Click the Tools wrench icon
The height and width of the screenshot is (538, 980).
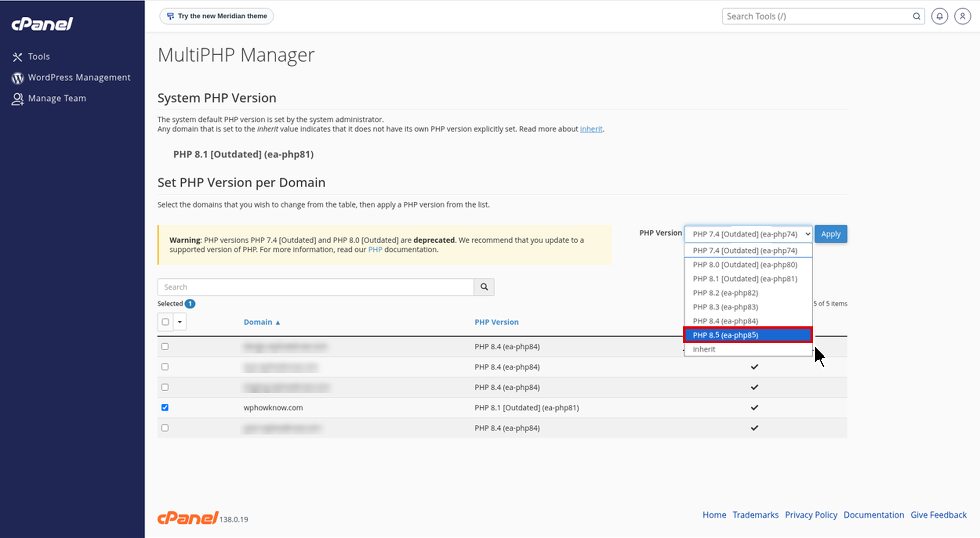pyautogui.click(x=17, y=57)
